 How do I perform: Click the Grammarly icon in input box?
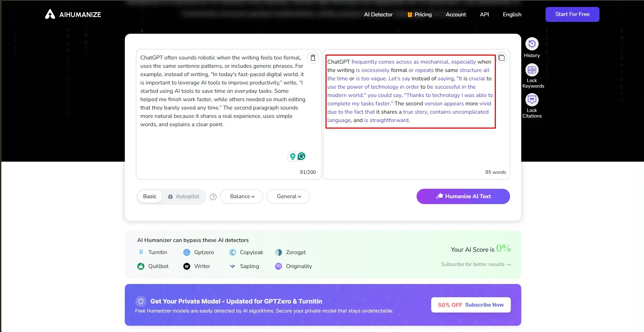pyautogui.click(x=301, y=156)
